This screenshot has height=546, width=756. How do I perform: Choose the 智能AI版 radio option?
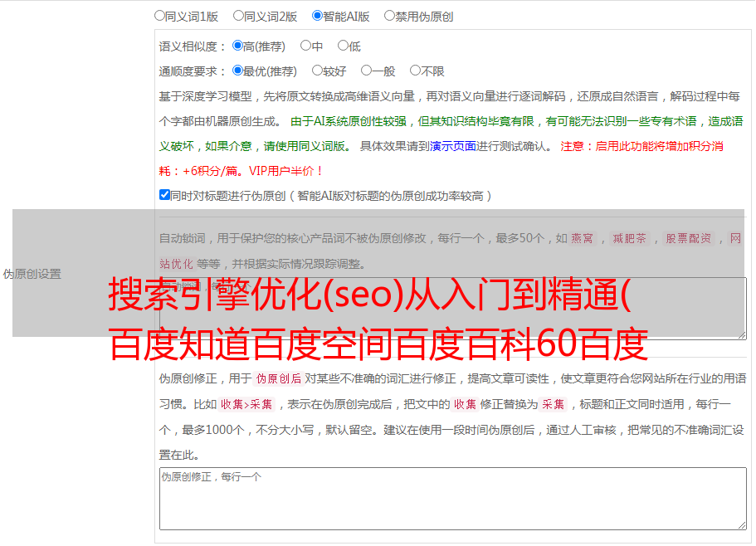click(x=317, y=16)
